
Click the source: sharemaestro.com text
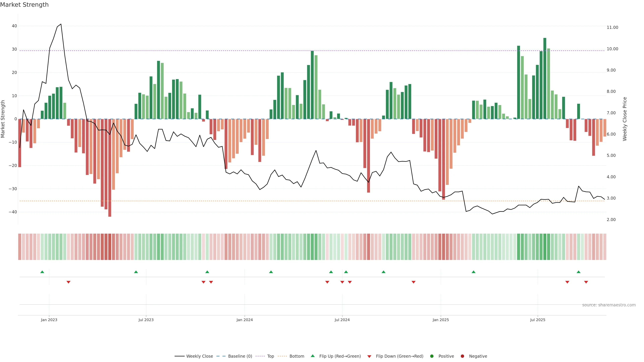[x=609, y=305]
